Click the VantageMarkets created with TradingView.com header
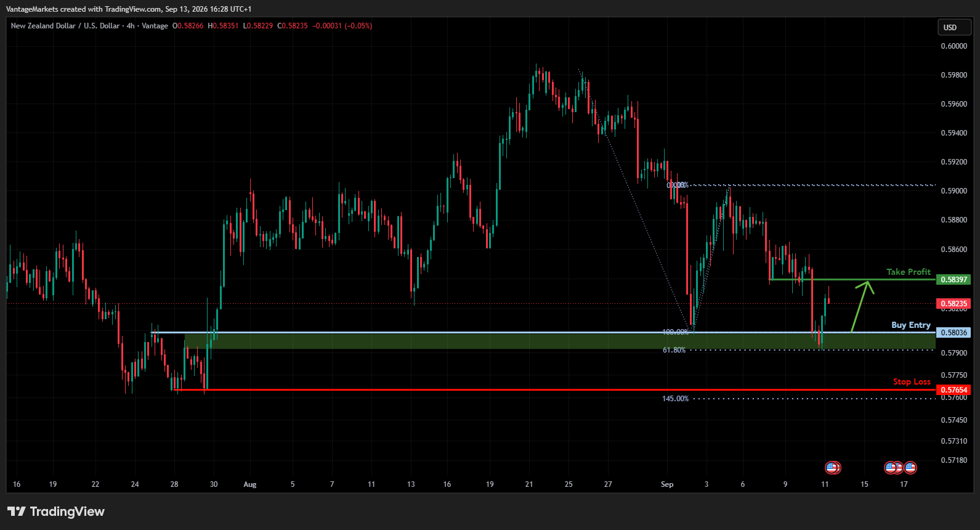Image resolution: width=980 pixels, height=530 pixels. click(129, 9)
